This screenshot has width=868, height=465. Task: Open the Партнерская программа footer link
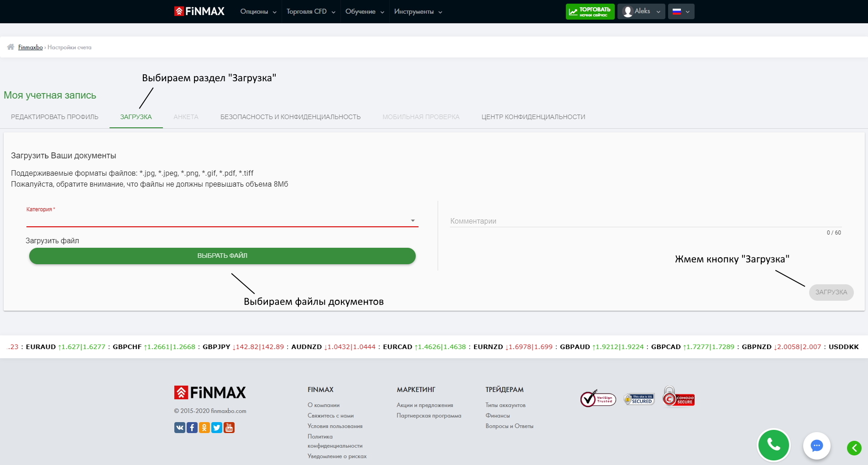[429, 416]
